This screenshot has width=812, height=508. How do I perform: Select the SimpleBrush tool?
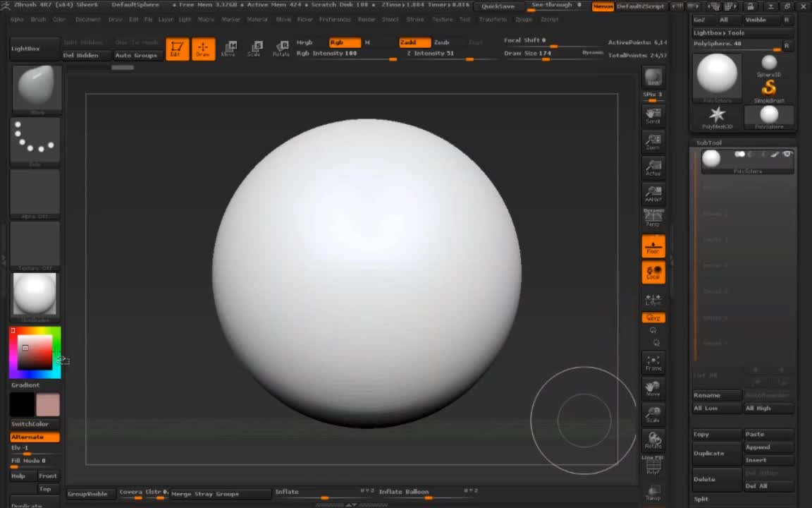coord(768,90)
